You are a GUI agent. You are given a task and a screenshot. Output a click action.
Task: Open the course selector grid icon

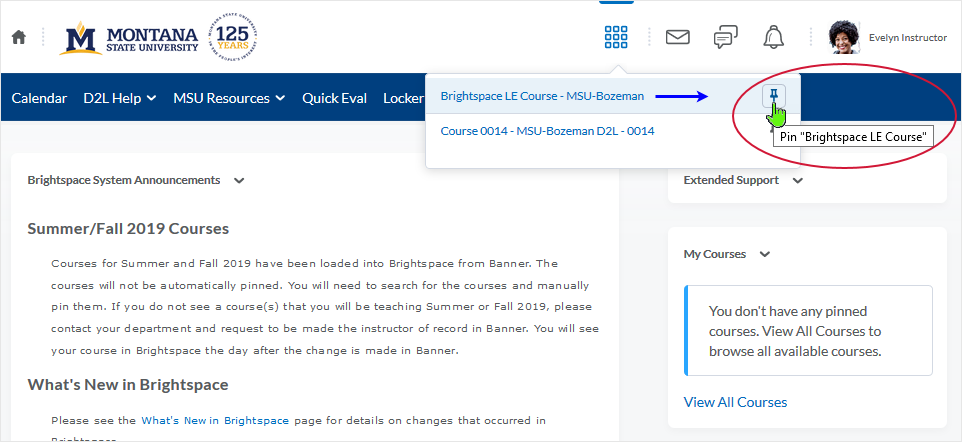pyautogui.click(x=616, y=37)
